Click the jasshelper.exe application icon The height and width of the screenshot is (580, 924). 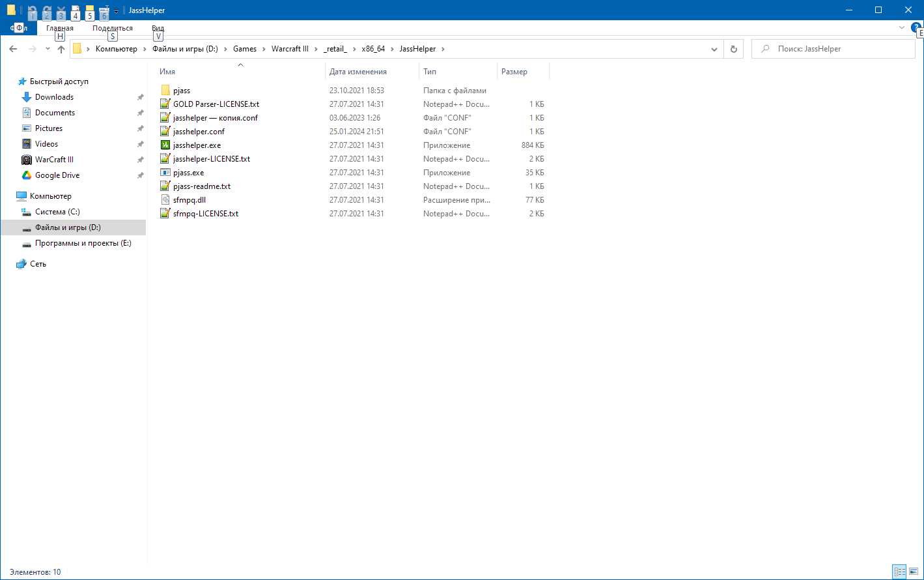pyautogui.click(x=165, y=145)
